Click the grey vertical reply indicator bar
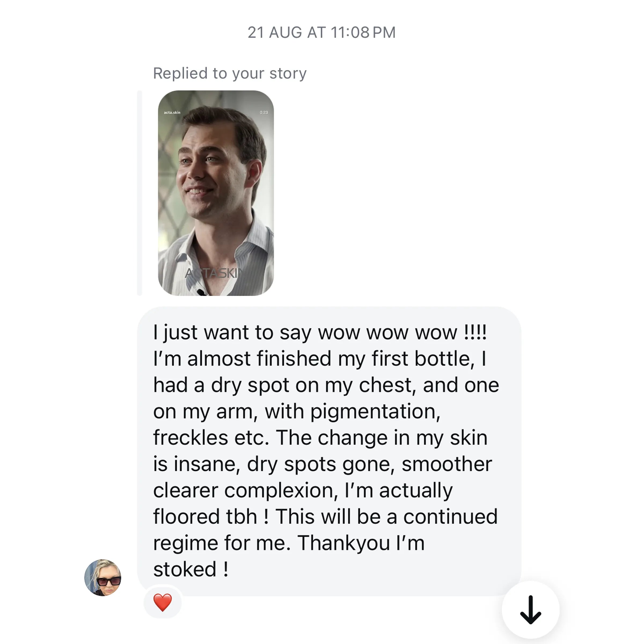Image resolution: width=644 pixels, height=644 pixels. point(140,193)
